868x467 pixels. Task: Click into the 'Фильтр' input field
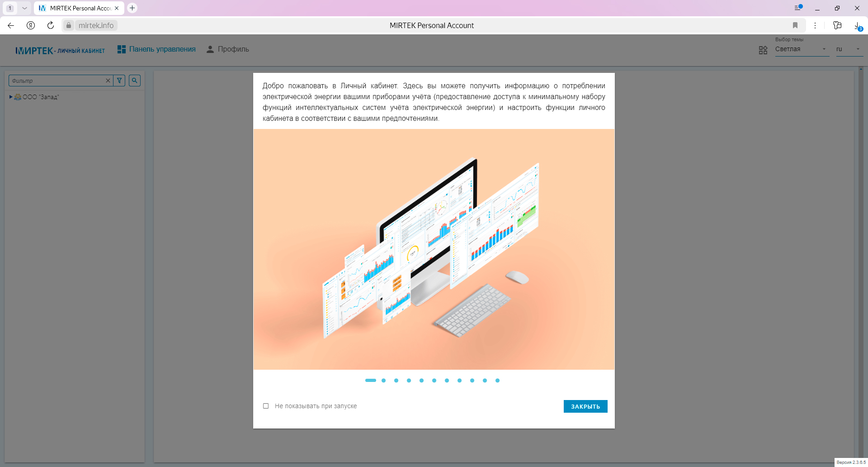[x=57, y=81]
